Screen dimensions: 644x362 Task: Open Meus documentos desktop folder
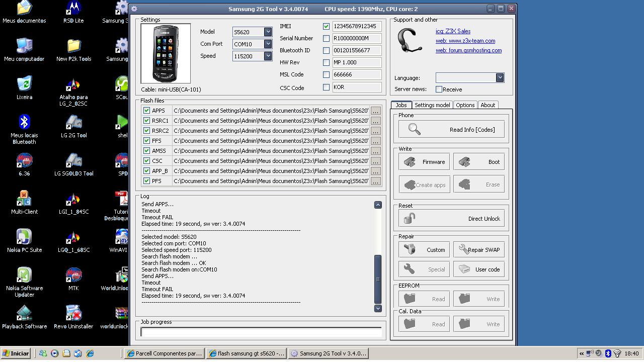tap(24, 12)
